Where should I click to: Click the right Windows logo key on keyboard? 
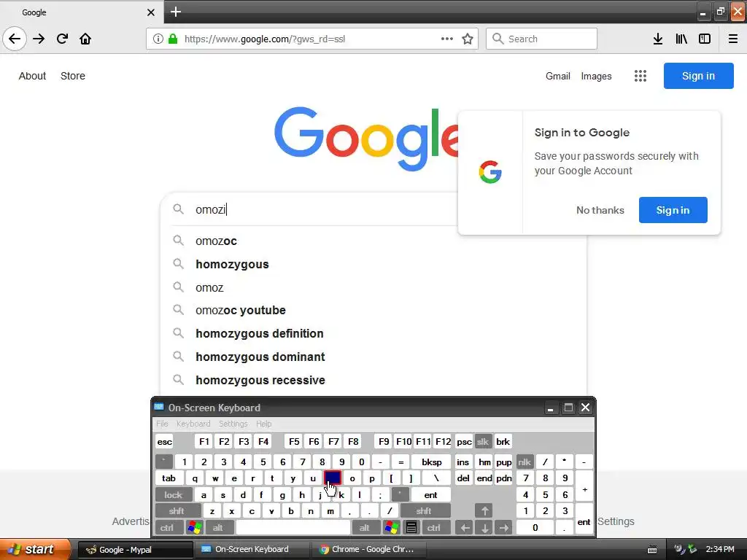pyautogui.click(x=392, y=528)
